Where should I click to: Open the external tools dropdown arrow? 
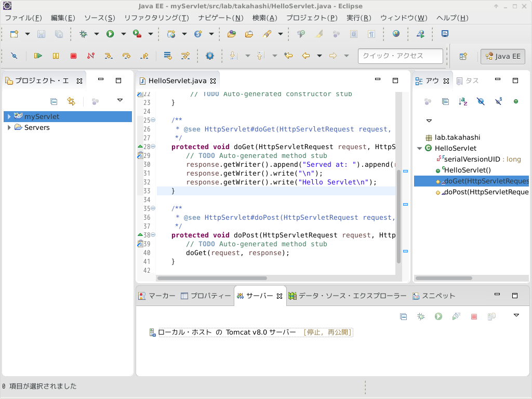(x=151, y=34)
